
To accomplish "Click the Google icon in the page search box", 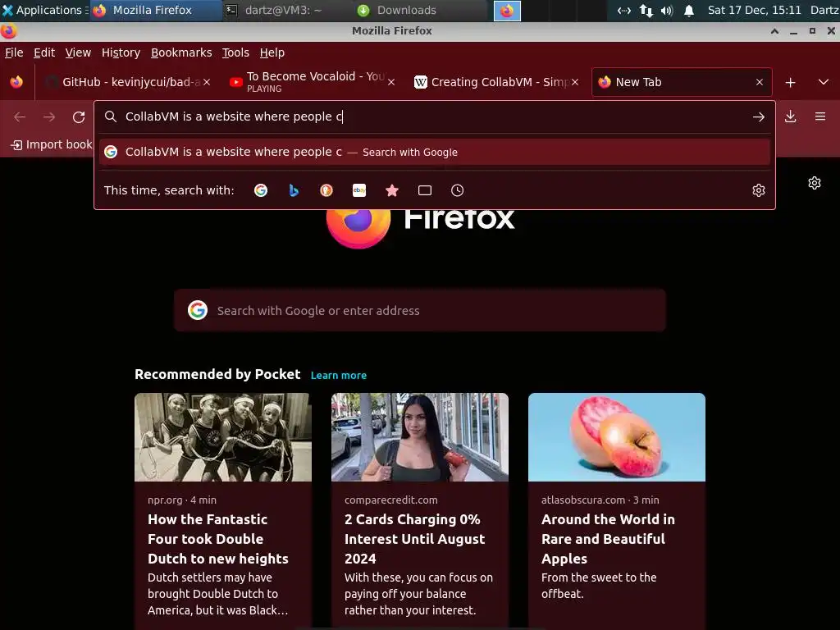I will 198,310.
